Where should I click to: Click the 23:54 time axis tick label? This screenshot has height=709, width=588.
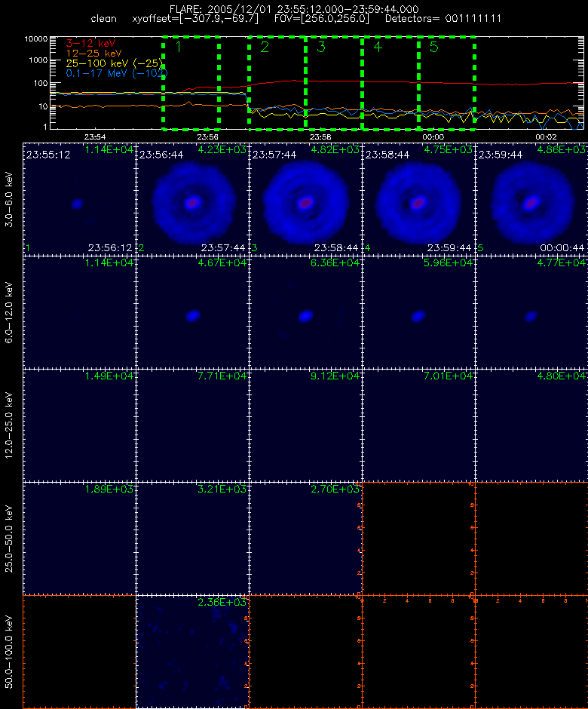tap(95, 137)
